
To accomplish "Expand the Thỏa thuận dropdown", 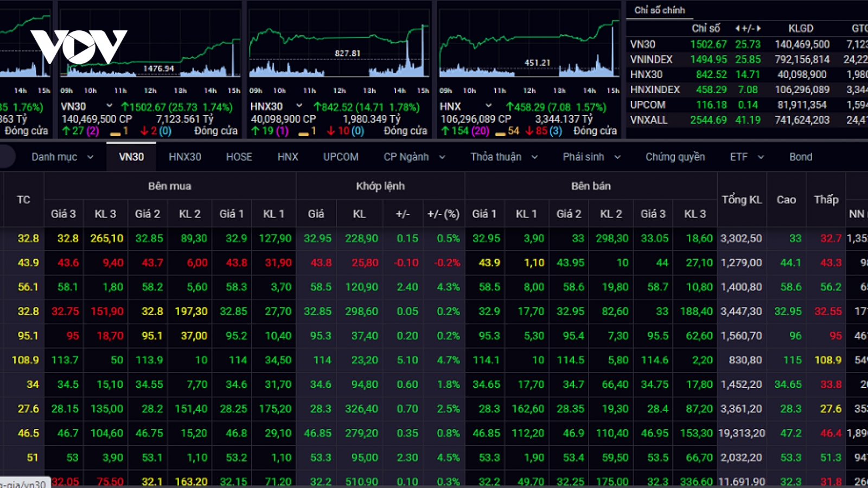I will pos(504,157).
